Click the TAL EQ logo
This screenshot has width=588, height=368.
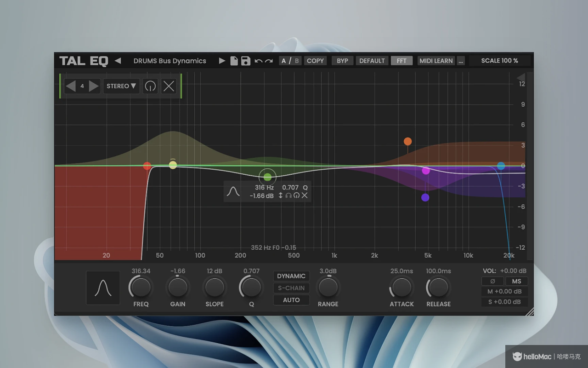tap(84, 61)
